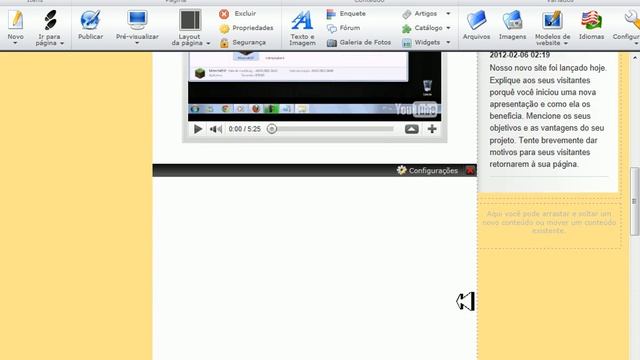
Task: Open the page Propriedades item
Action: pos(247,28)
